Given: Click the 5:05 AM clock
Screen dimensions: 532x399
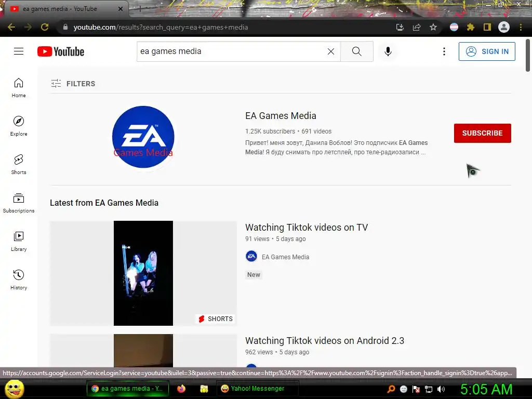Looking at the screenshot, I should tap(486, 389).
